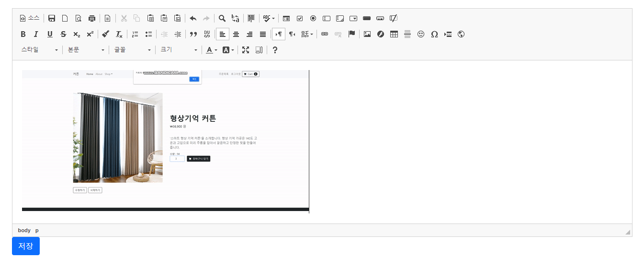Insert a text field
644x259 pixels.
(x=327, y=18)
